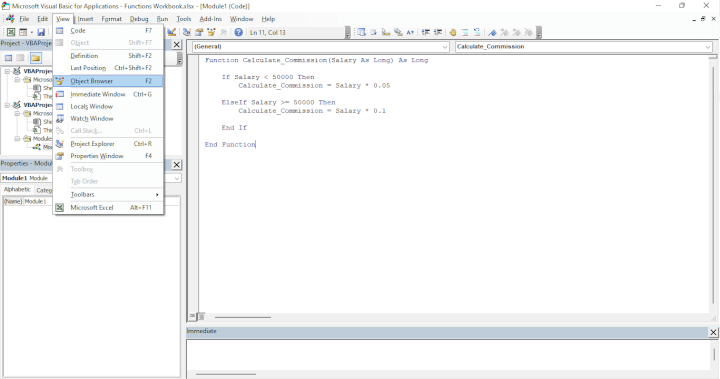Click the VBA application icon left of File
Image resolution: width=720 pixels, height=379 pixels.
click(10, 19)
